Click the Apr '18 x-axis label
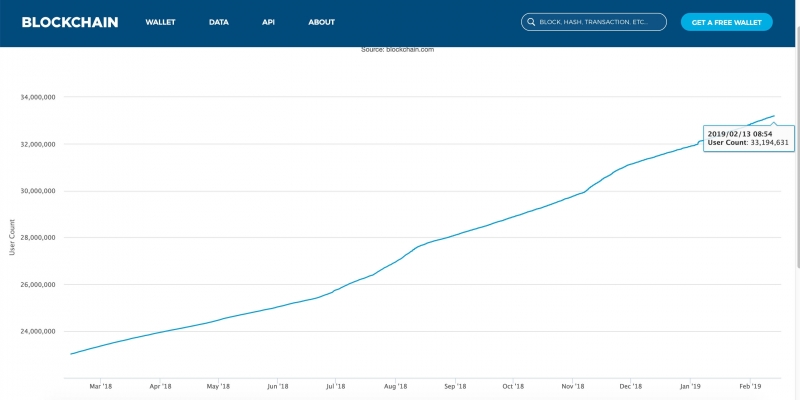Screen dimensions: 800x400 click(160, 386)
